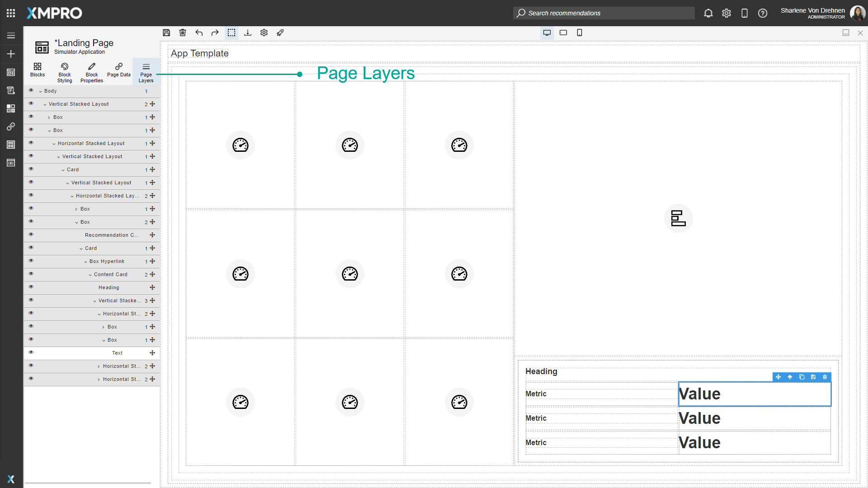Screen dimensions: 868x488
Task: Switch to mobile device preview icon
Action: coord(580,33)
